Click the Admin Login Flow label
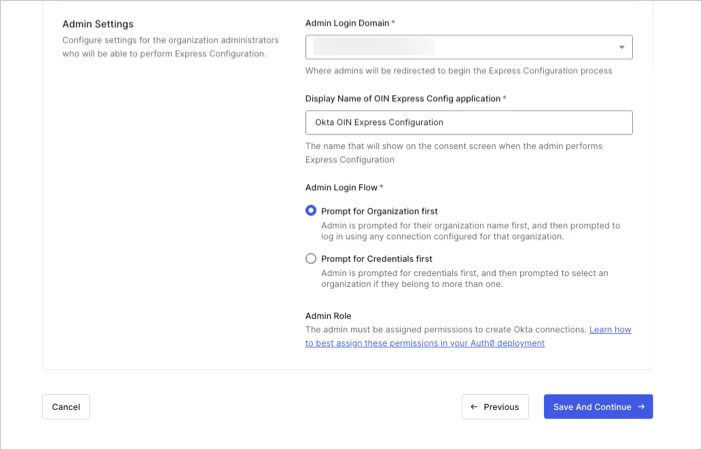This screenshot has width=702, height=450. click(x=344, y=188)
